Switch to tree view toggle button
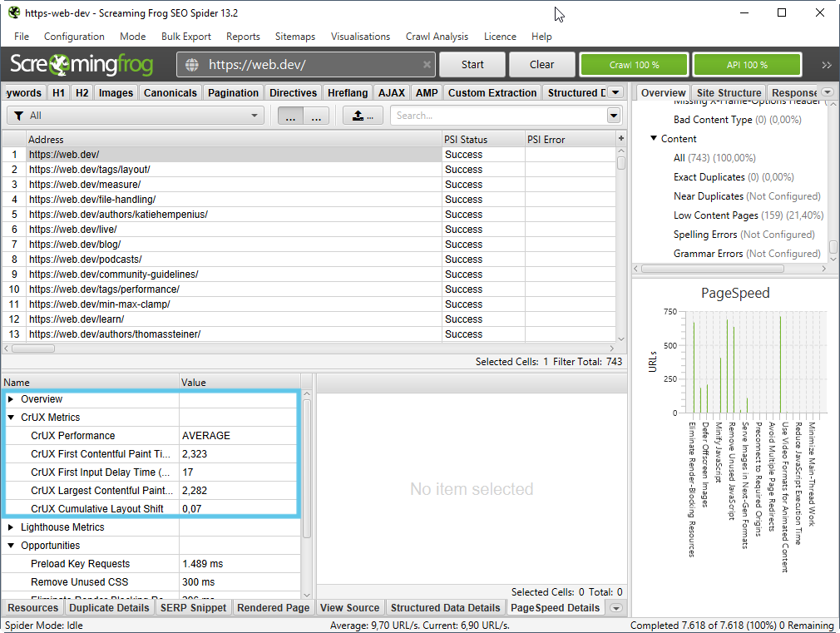The image size is (840, 633). tap(316, 116)
